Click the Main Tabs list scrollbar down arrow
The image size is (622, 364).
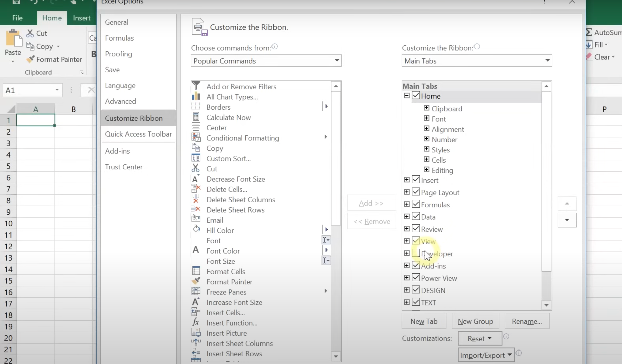pos(546,305)
